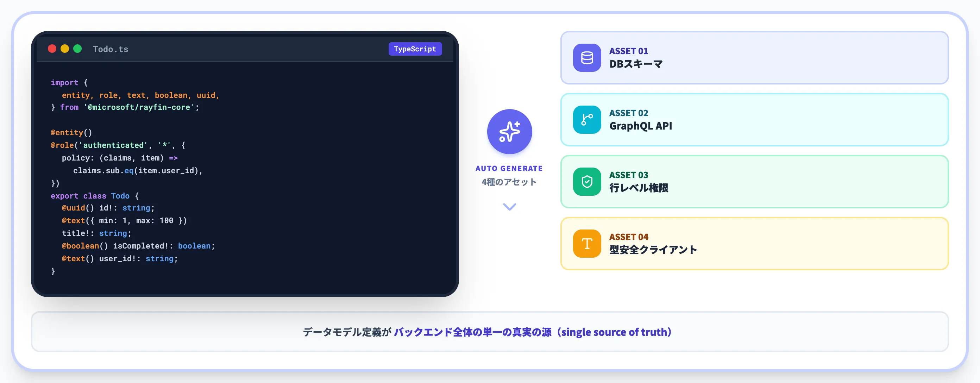Click the @text() user_id!: string line
Image resolution: width=980 pixels, height=383 pixels.
(x=120, y=259)
